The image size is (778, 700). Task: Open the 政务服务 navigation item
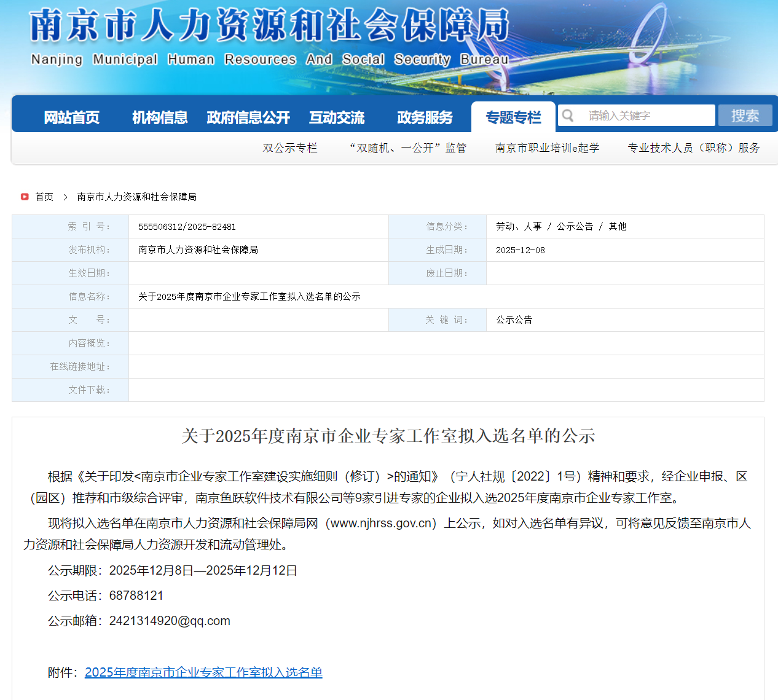click(x=425, y=117)
